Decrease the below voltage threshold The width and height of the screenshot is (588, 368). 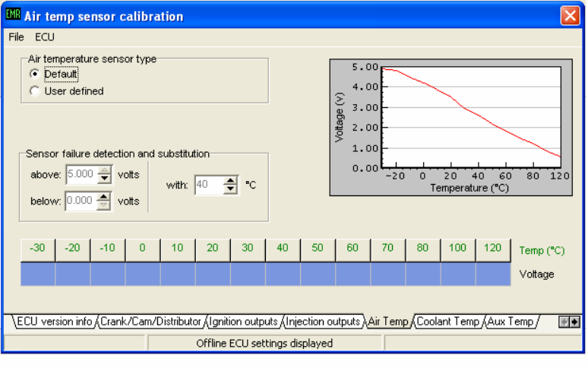[103, 205]
